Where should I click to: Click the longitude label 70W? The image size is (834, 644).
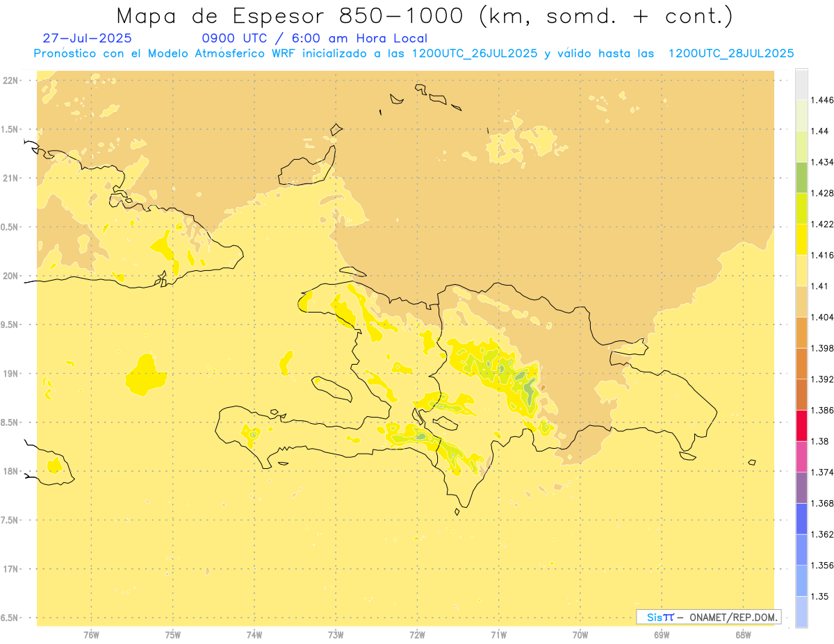pos(580,635)
